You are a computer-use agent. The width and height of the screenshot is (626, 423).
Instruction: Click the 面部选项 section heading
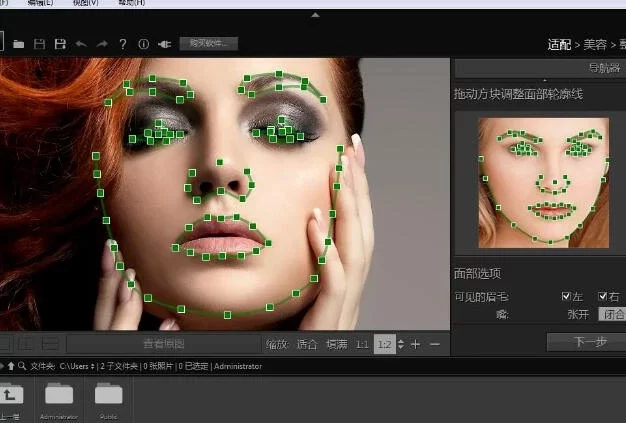477,273
